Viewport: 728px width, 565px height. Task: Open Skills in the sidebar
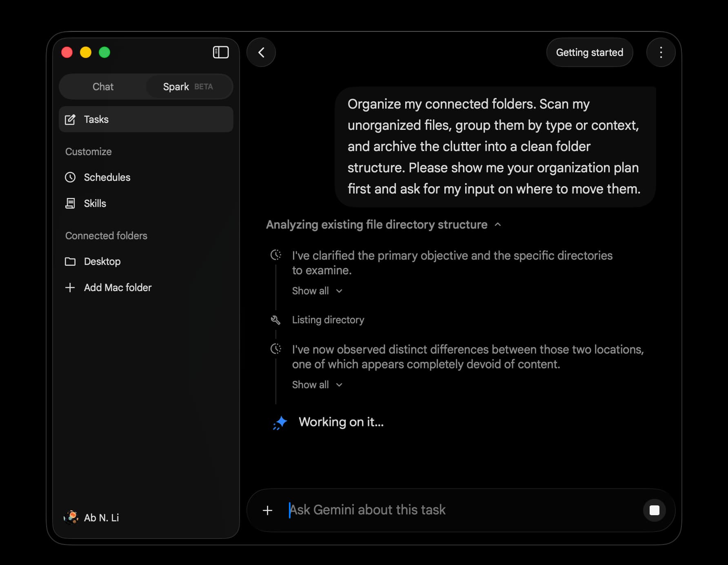[x=146, y=203]
